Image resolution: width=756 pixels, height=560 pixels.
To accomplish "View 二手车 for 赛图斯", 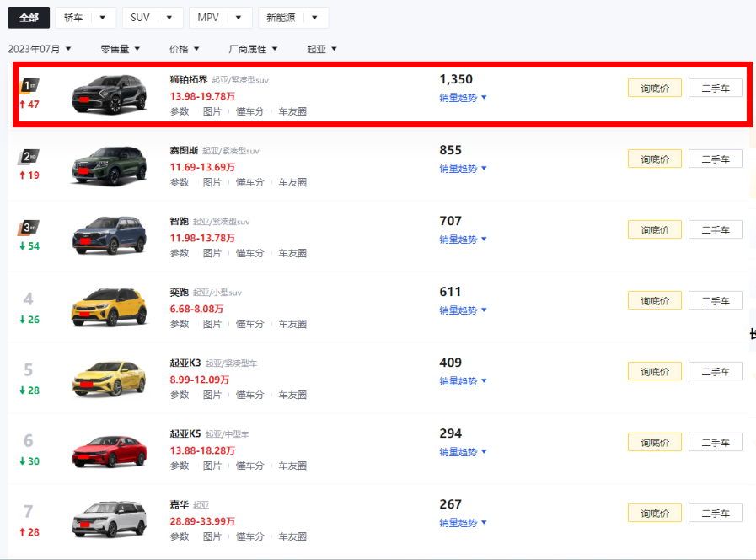I will click(716, 159).
